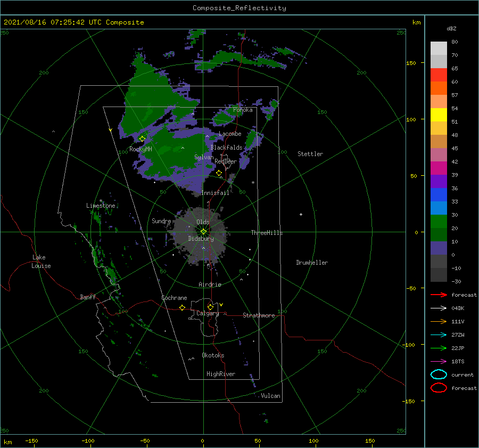The image size is (479, 448).
Task: Click the Drumheller label
Action: point(312,263)
